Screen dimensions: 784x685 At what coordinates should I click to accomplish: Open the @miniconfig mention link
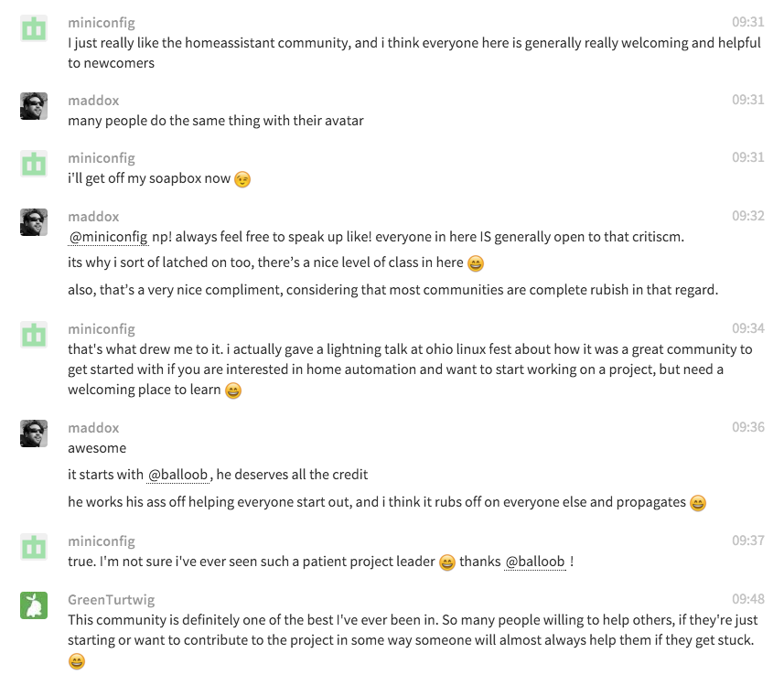tap(107, 236)
